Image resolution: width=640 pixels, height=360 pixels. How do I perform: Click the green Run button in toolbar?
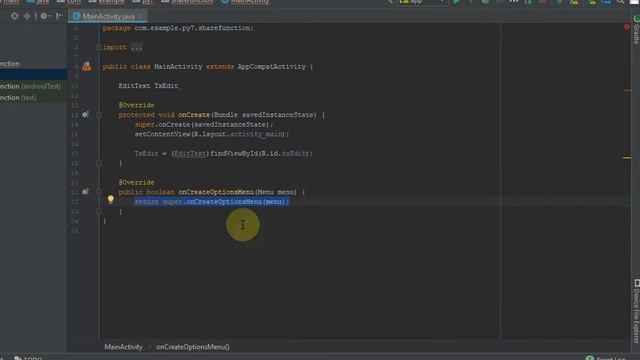pyautogui.click(x=457, y=2)
